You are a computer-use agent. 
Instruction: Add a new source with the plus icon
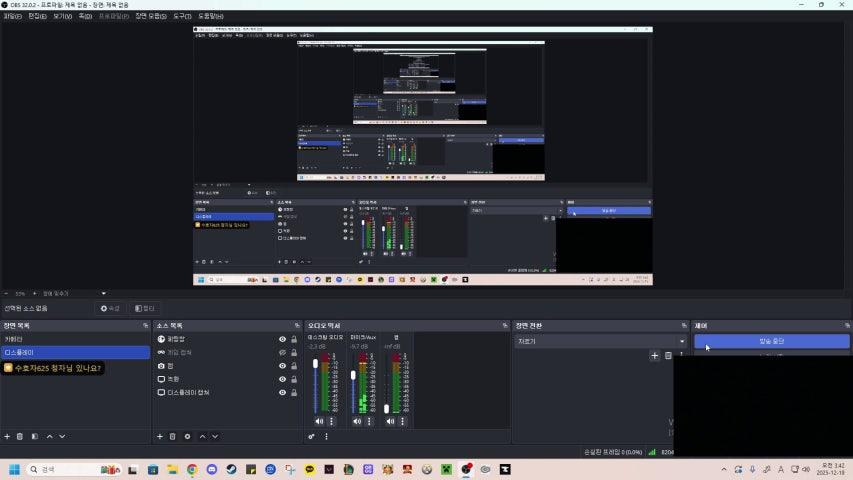coord(159,436)
